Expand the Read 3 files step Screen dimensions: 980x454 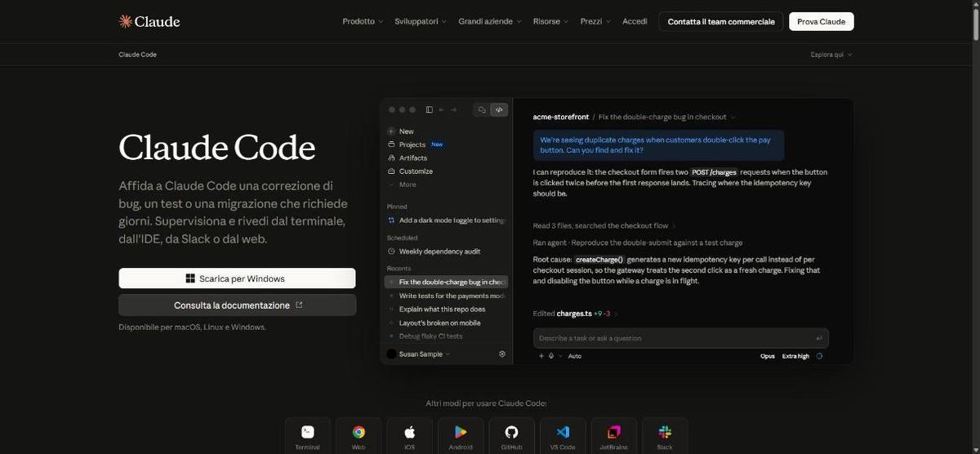click(604, 225)
